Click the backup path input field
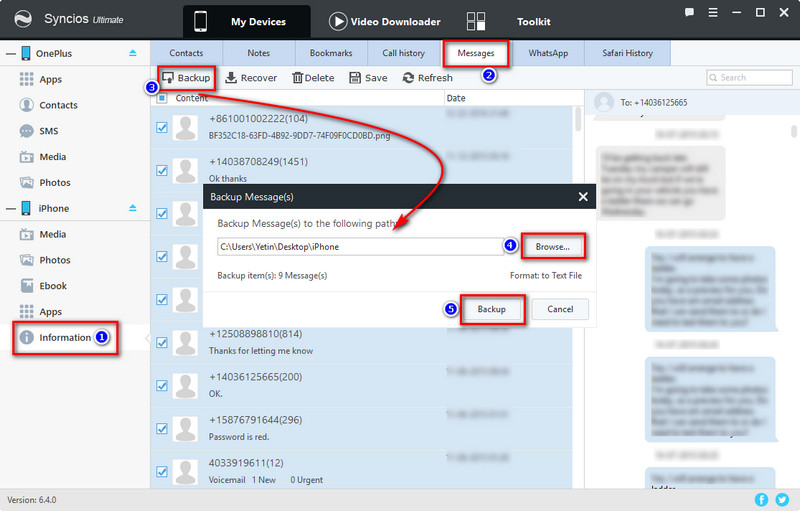 (361, 247)
